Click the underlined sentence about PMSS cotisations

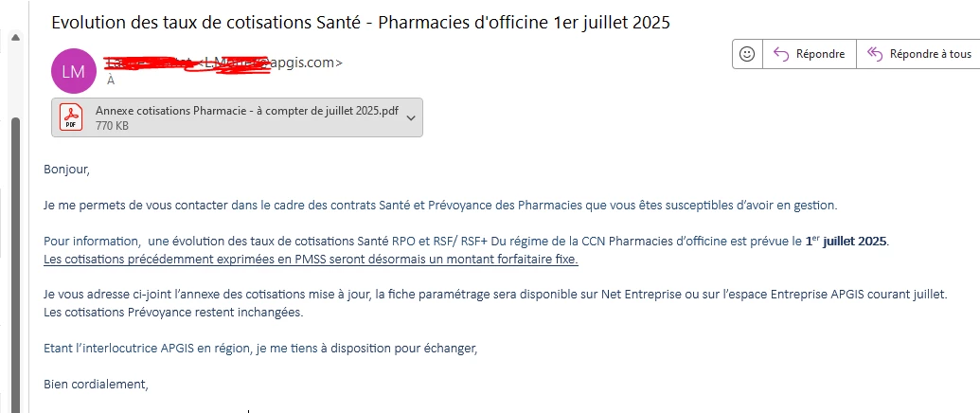(311, 259)
